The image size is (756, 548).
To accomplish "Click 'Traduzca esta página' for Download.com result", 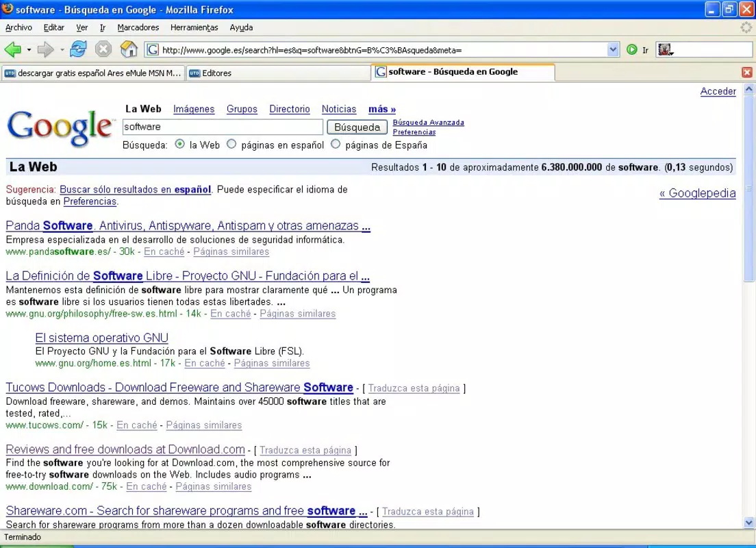I will pyautogui.click(x=305, y=450).
